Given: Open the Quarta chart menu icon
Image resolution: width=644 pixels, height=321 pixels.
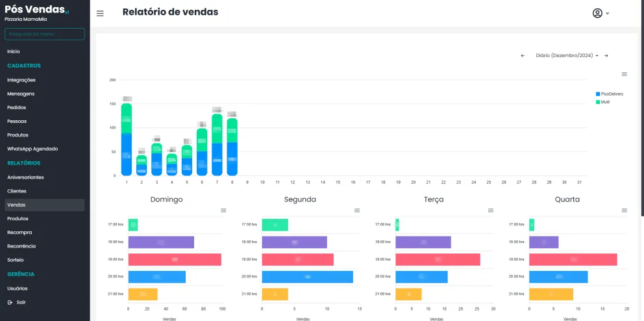Looking at the screenshot, I should click(x=625, y=211).
